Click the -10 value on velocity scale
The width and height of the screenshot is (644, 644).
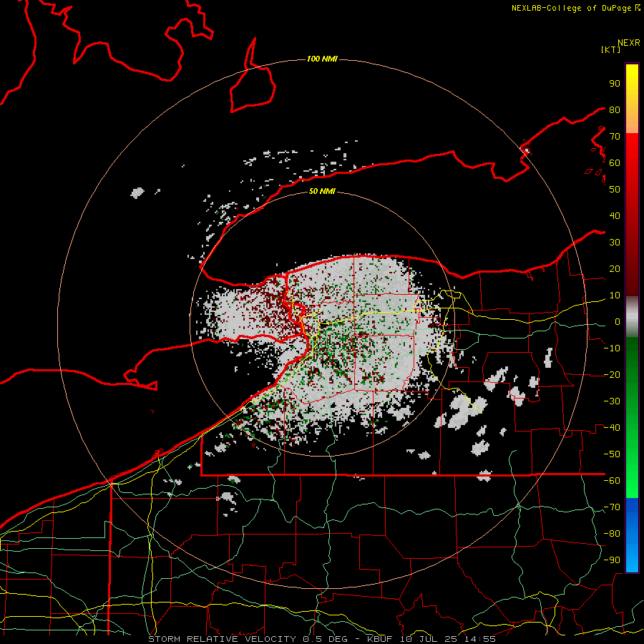[612, 348]
